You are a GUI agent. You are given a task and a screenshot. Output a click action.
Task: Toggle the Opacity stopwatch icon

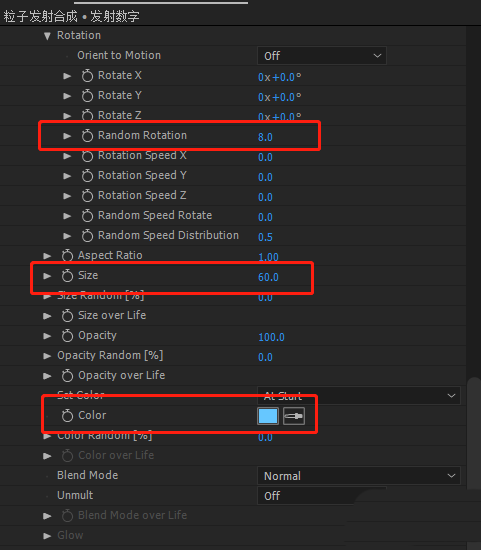pos(67,336)
